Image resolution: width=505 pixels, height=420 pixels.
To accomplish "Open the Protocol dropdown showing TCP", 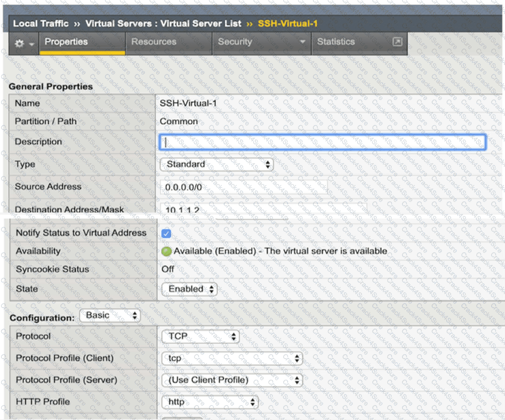I will [x=200, y=336].
